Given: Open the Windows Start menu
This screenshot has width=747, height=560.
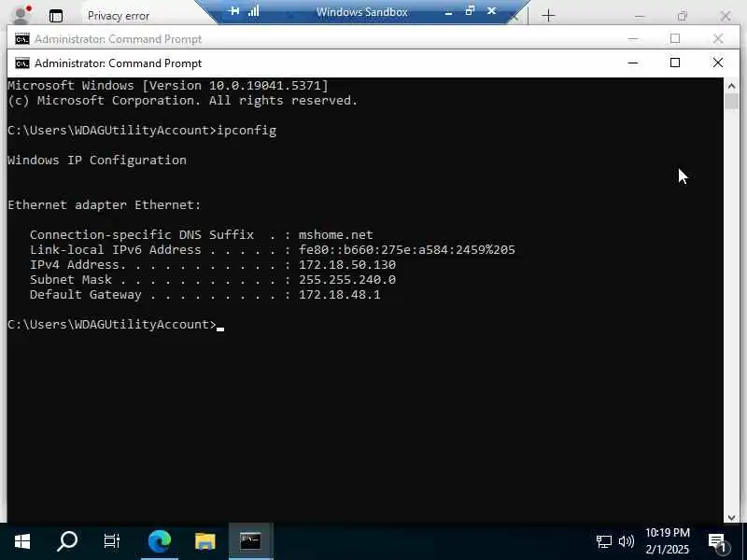Looking at the screenshot, I should pyautogui.click(x=21, y=541).
